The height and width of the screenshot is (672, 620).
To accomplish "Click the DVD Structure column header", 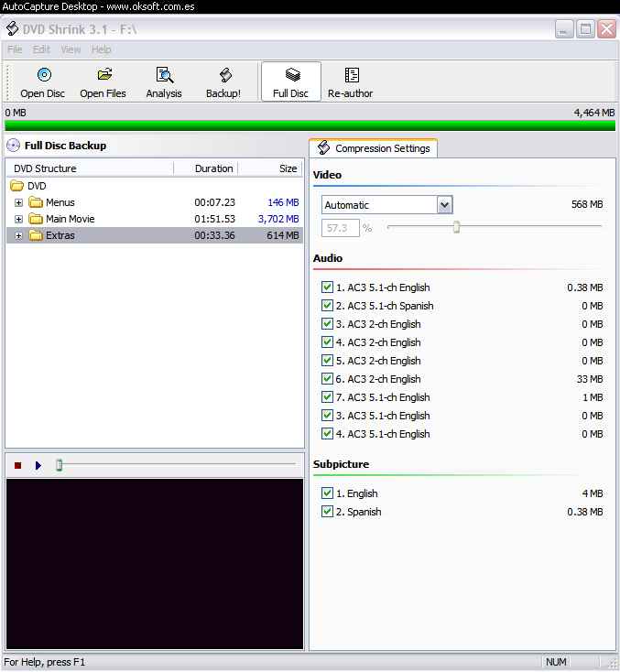I will tap(90, 168).
